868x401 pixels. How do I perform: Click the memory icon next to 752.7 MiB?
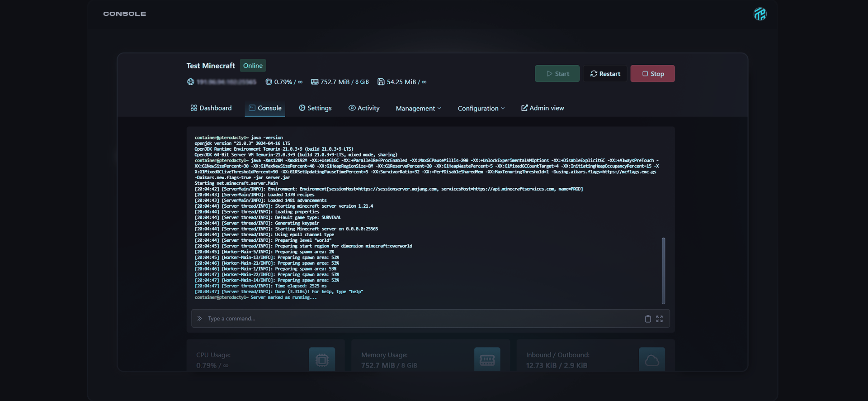[315, 82]
